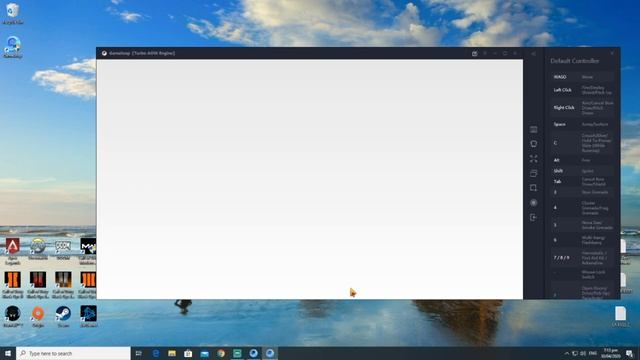
Task: Open the Apex Legends desktop shortcut
Action: [13, 251]
